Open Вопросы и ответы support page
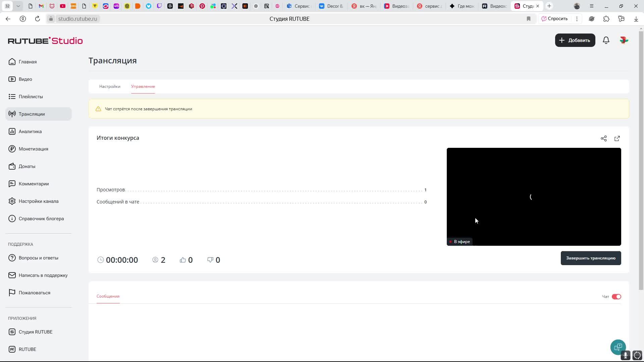 click(38, 258)
